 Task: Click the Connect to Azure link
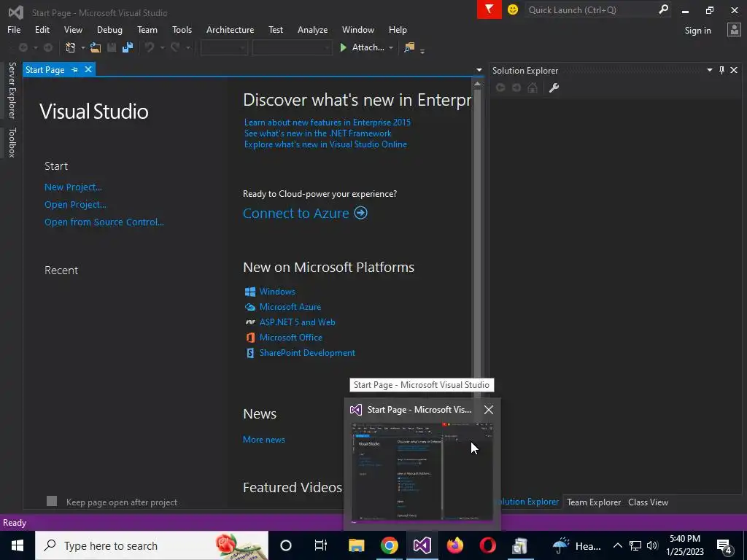[x=305, y=213]
